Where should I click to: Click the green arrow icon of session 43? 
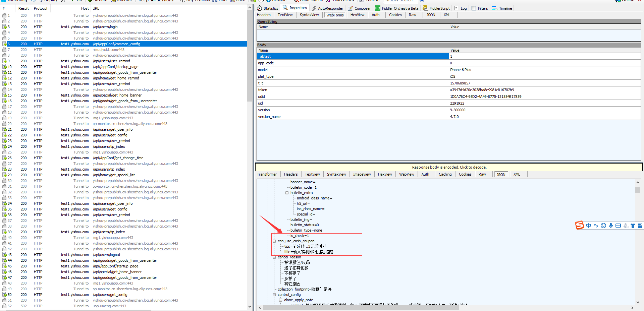[4, 255]
